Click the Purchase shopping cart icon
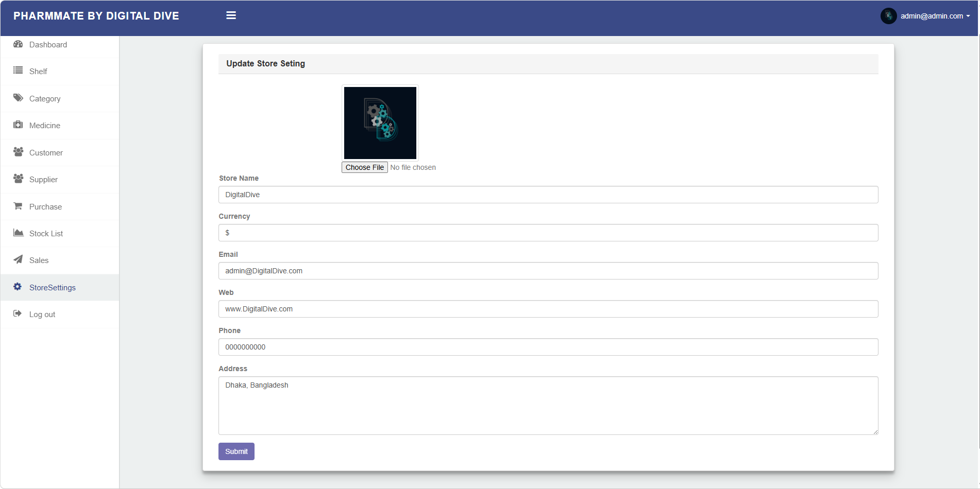This screenshot has width=980, height=489. click(18, 206)
